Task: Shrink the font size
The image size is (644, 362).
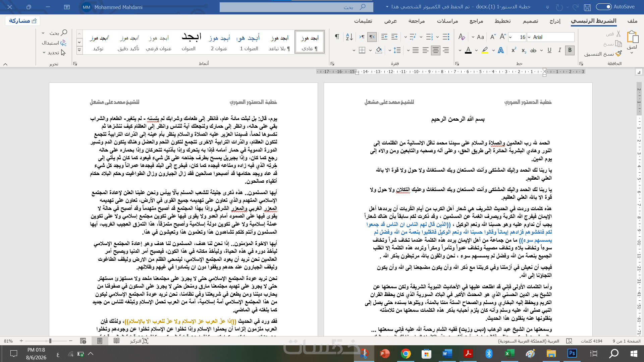Action: [x=493, y=37]
